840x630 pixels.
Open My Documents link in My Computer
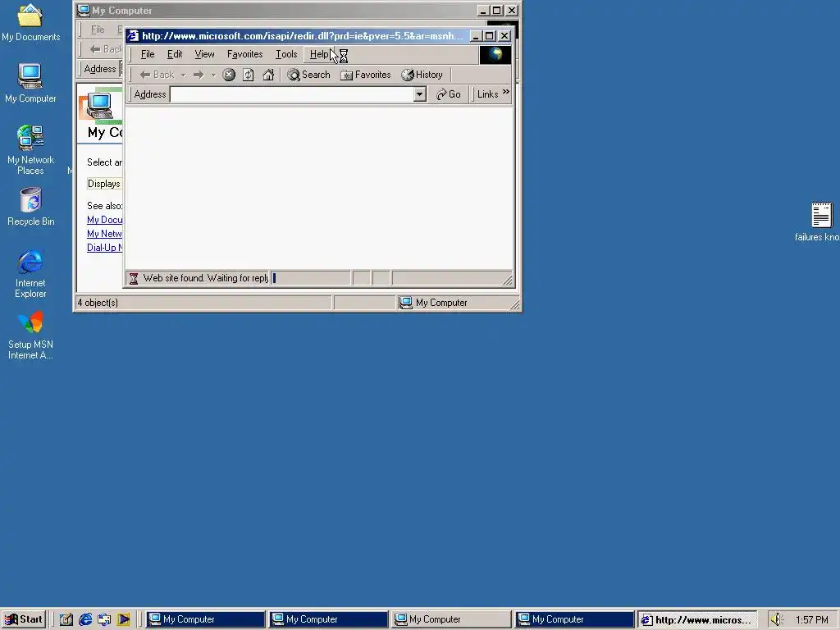coord(104,220)
